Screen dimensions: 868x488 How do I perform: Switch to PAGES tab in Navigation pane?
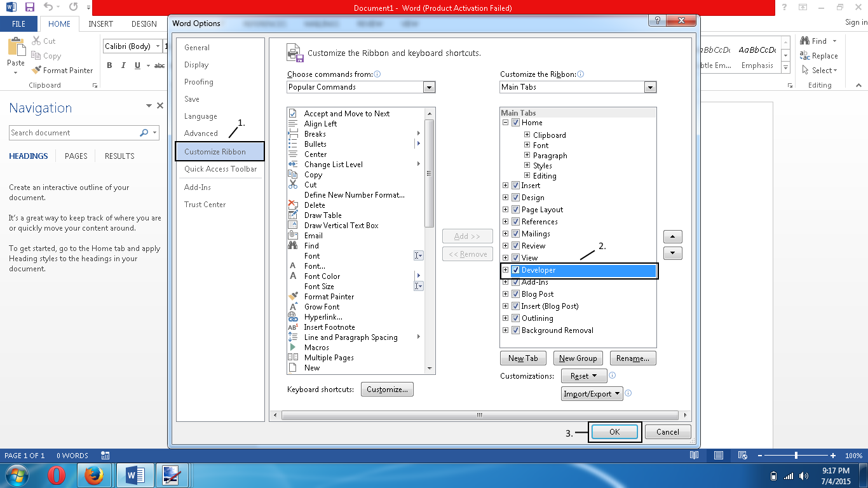pyautogui.click(x=76, y=156)
